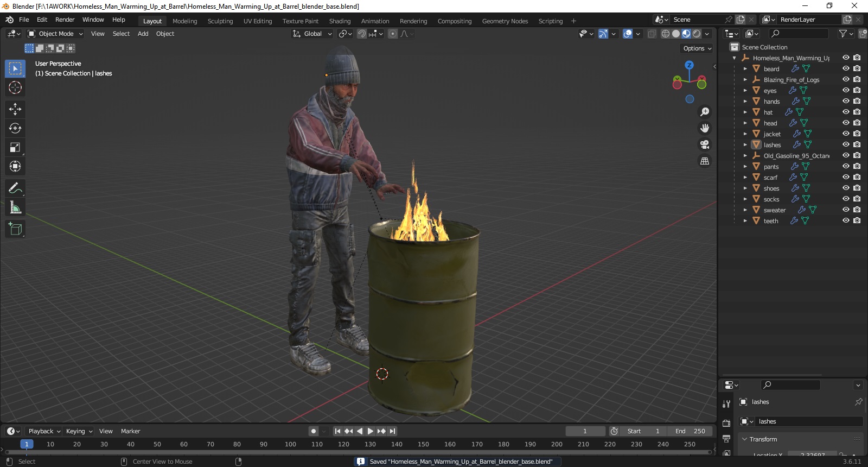Collapse the Transform panel
Image resolution: width=868 pixels, height=467 pixels.
pos(745,439)
